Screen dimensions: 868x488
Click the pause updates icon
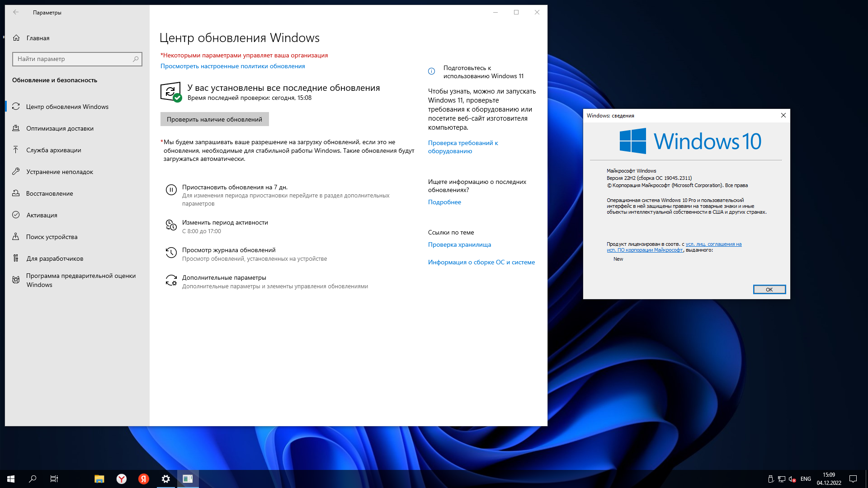tap(171, 190)
